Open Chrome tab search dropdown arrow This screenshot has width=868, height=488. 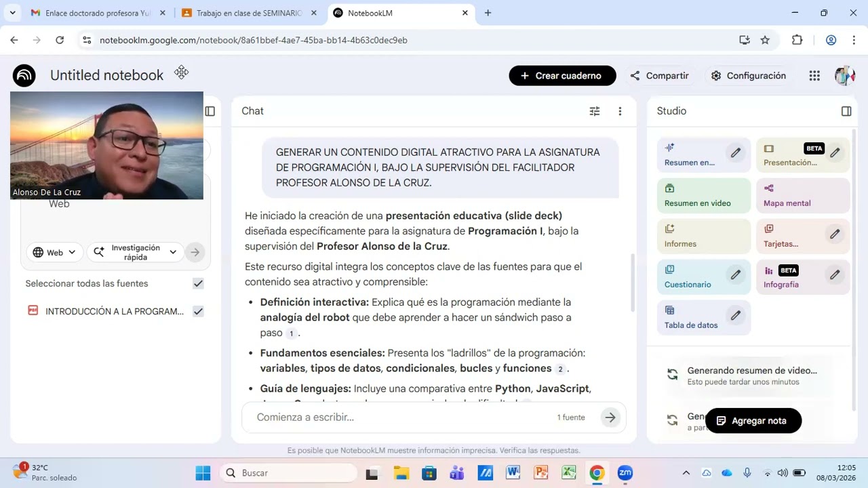[12, 13]
